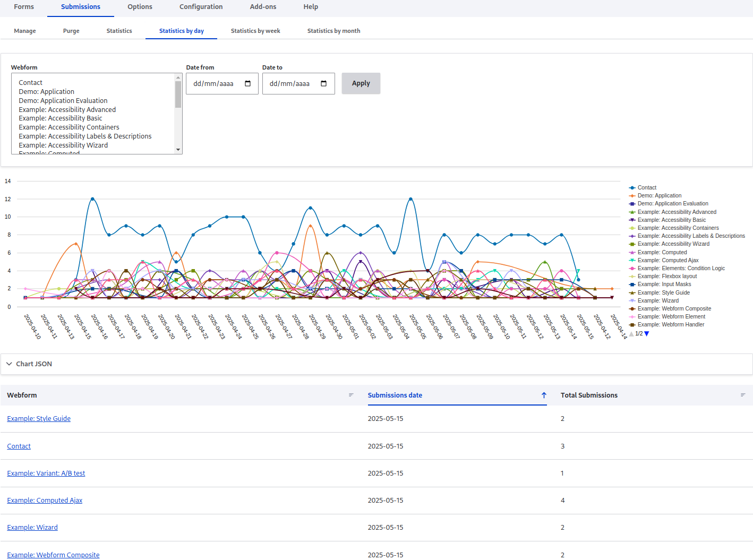Go to previous legend page arrow
The height and width of the screenshot is (560, 753).
(x=631, y=334)
